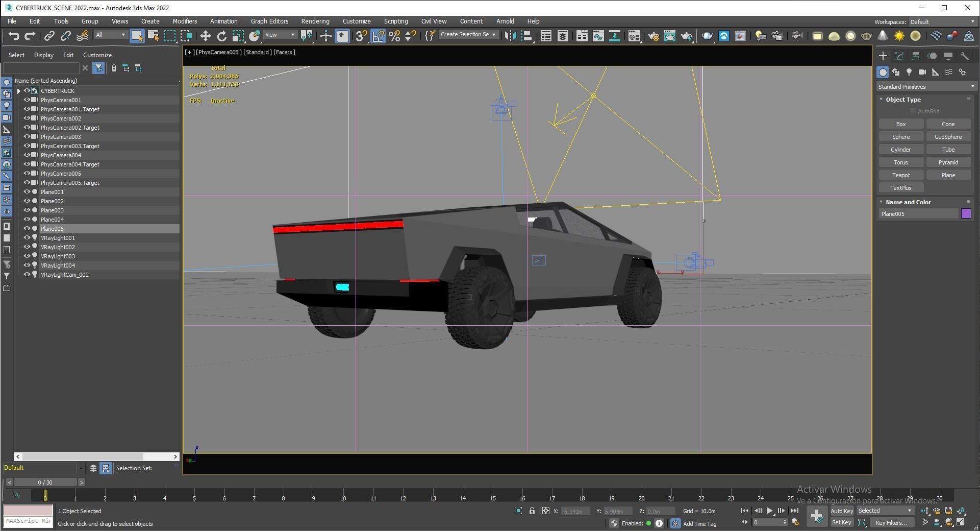Open Scene Explorer Display menu
Image resolution: width=980 pixels, height=531 pixels.
(x=43, y=55)
